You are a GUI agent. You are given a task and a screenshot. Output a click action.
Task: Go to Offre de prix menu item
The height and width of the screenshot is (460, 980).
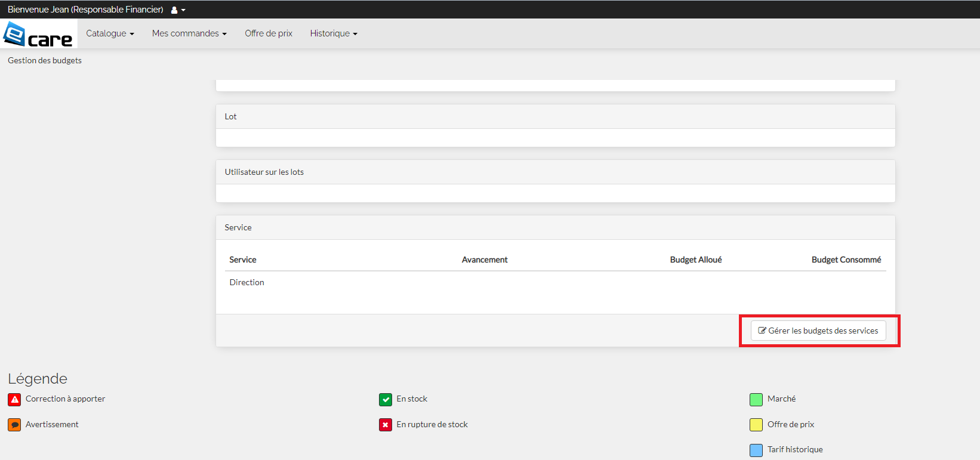pyautogui.click(x=269, y=33)
